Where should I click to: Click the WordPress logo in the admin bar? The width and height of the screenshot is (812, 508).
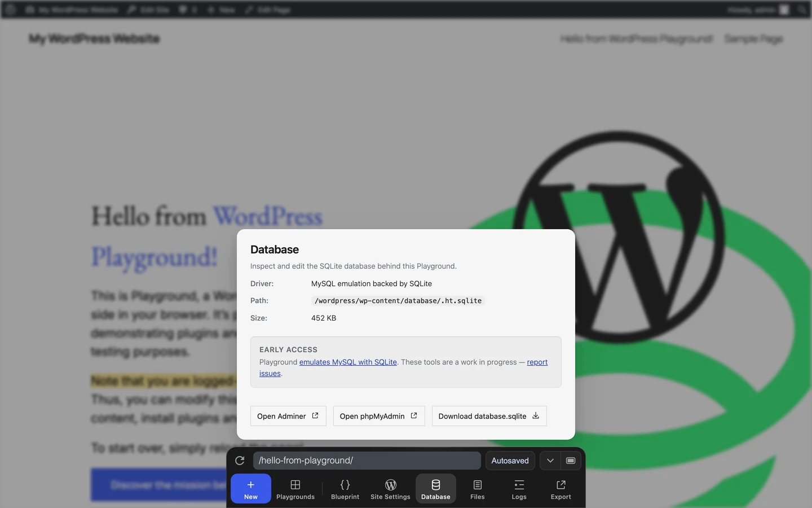pyautogui.click(x=10, y=10)
